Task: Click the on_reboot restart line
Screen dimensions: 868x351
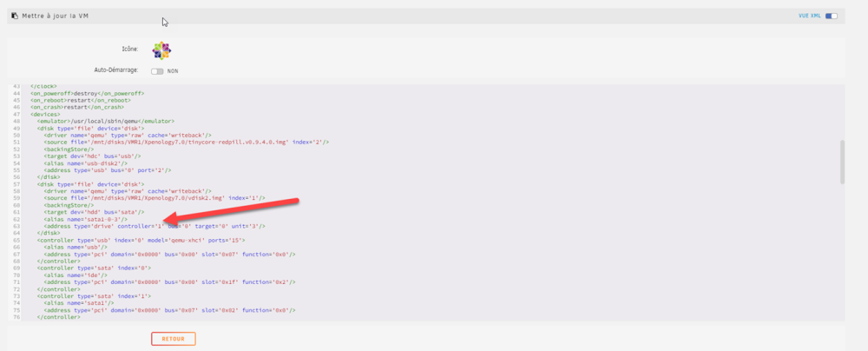Action: 81,101
